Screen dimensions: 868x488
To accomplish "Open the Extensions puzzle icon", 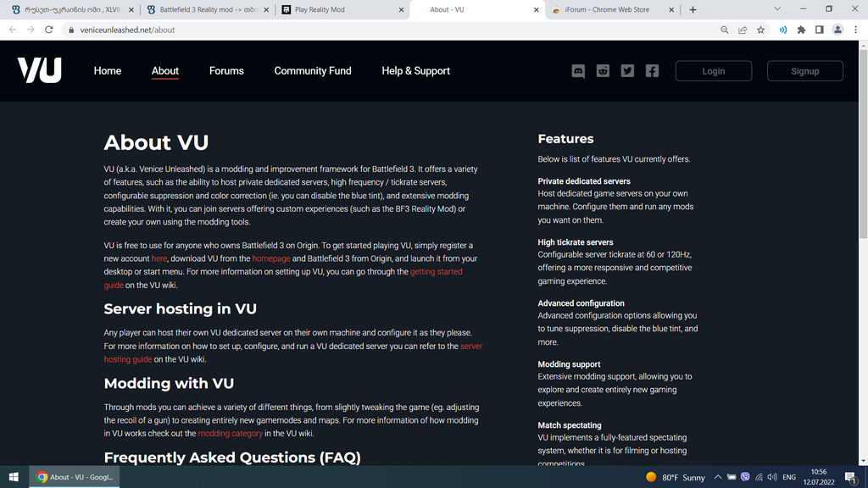I will coord(801,30).
